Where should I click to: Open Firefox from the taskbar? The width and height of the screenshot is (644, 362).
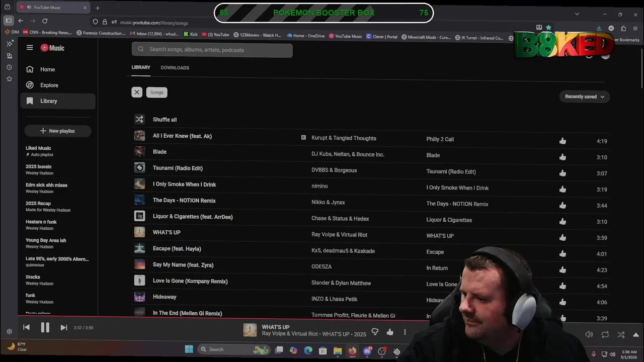tap(352, 350)
